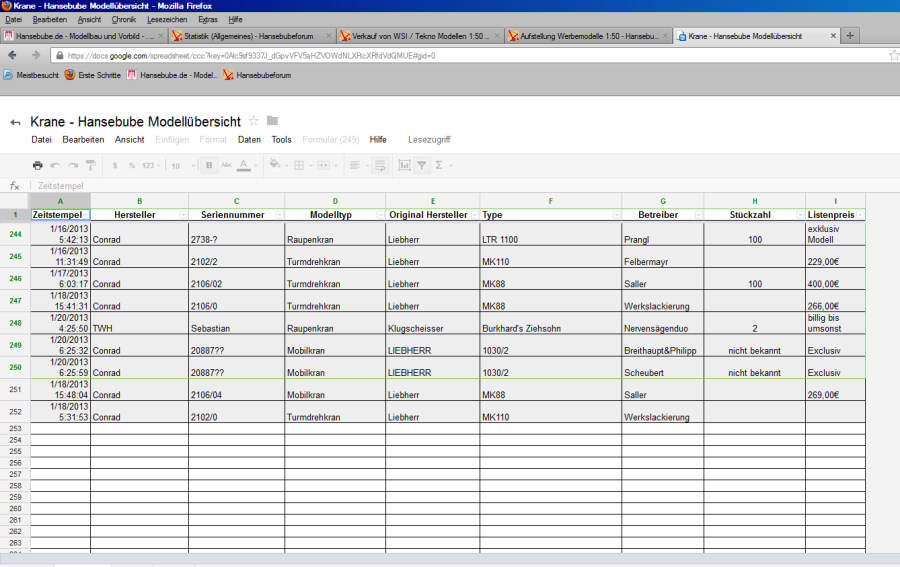
Task: Open Firefox Lesezeichen menu
Action: pyautogui.click(x=167, y=20)
